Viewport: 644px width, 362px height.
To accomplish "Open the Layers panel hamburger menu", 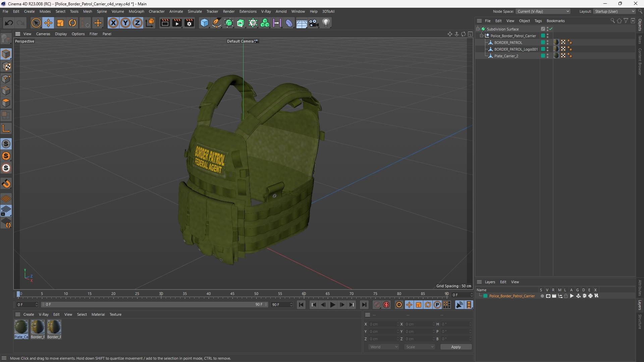I will point(479,282).
